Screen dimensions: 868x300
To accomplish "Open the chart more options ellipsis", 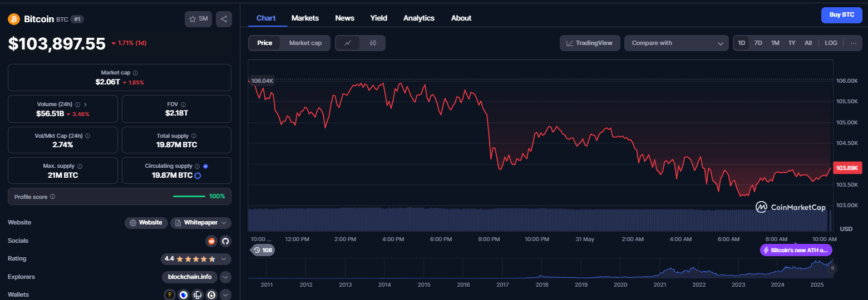I will click(853, 43).
